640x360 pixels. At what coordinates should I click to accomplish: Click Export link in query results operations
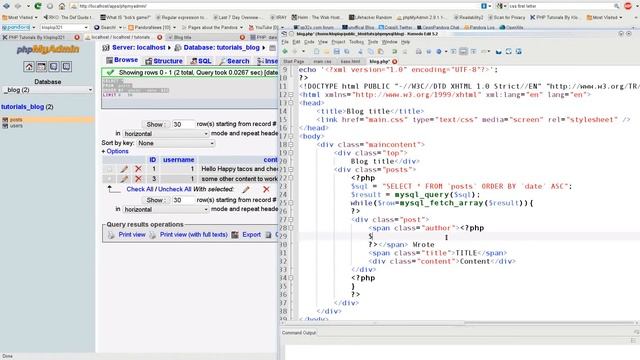[251, 235]
